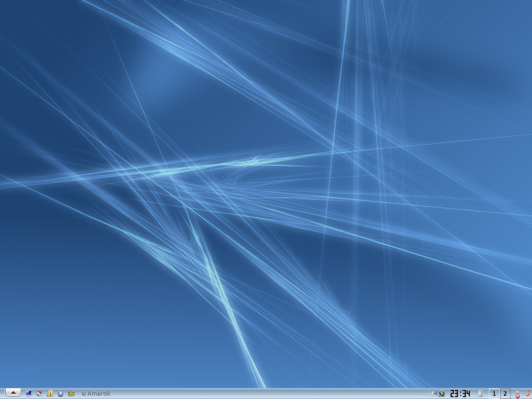Click the 23:34 digital clock
The width and height of the screenshot is (532, 399).
(x=460, y=394)
